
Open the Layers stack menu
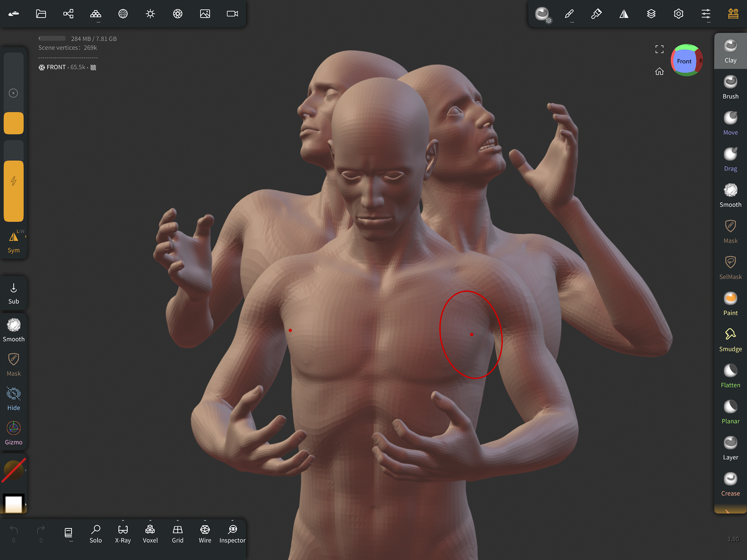(x=651, y=14)
